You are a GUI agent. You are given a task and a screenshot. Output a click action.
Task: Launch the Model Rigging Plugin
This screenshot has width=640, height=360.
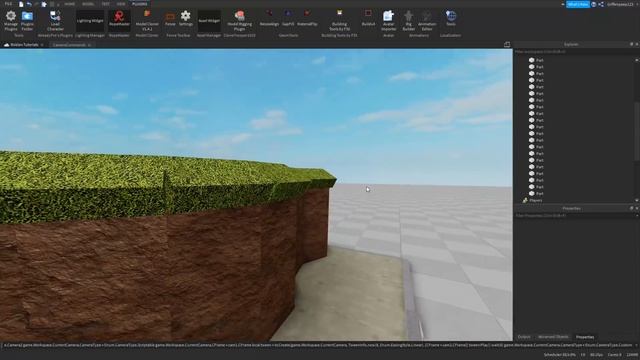(x=240, y=21)
